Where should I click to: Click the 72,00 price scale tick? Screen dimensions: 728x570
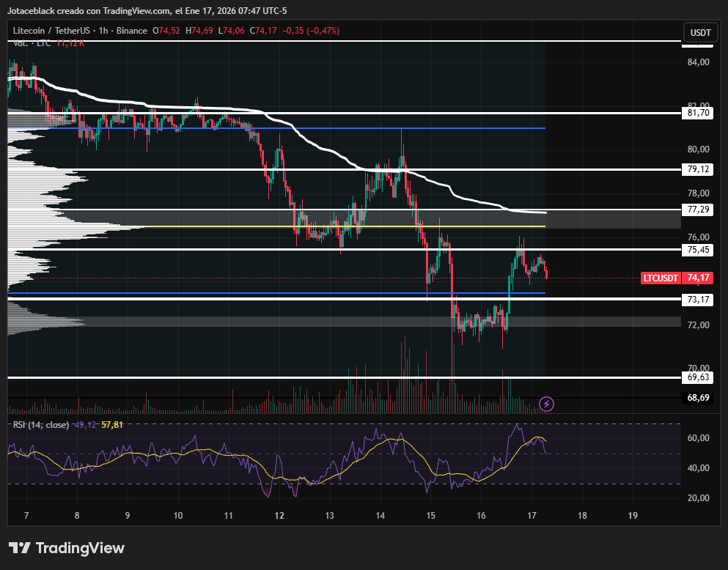[x=698, y=325]
